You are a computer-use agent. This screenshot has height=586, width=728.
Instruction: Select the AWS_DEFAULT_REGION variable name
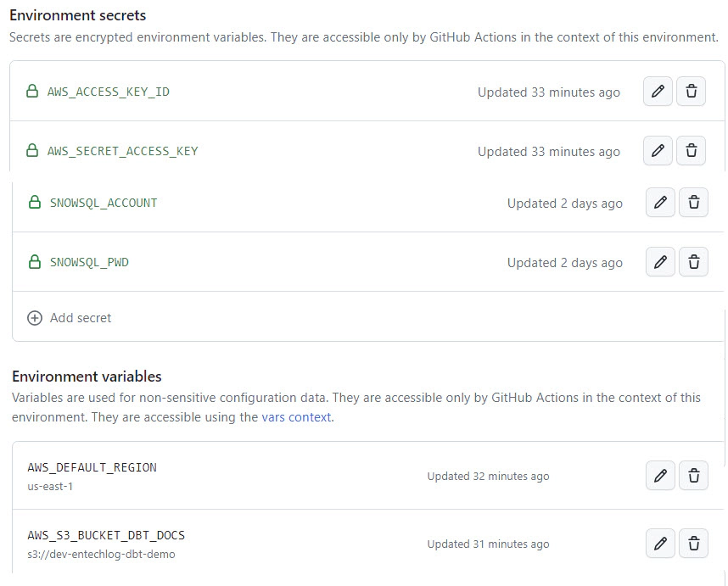point(92,467)
